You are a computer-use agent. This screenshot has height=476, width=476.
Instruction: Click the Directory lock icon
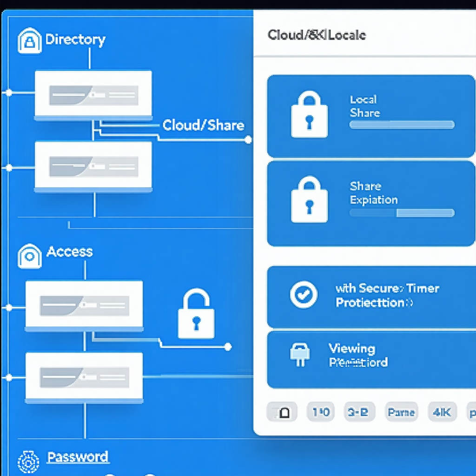29,41
